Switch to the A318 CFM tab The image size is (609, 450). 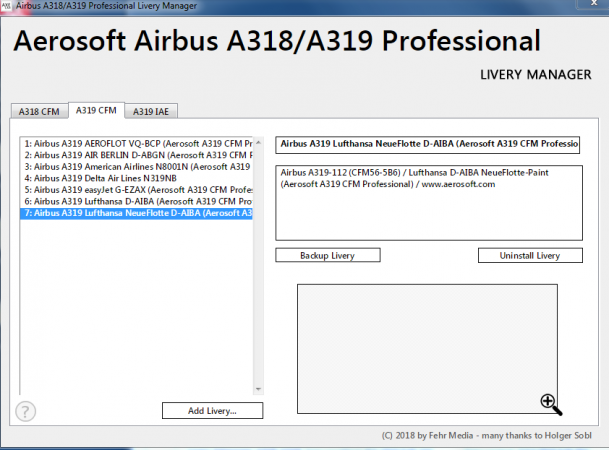coord(39,111)
